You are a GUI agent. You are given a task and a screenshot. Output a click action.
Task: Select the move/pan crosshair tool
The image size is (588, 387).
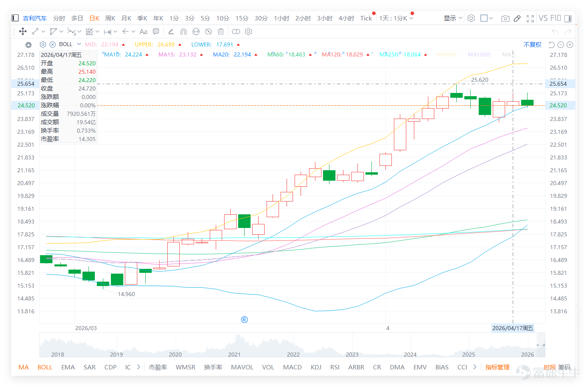point(23,31)
